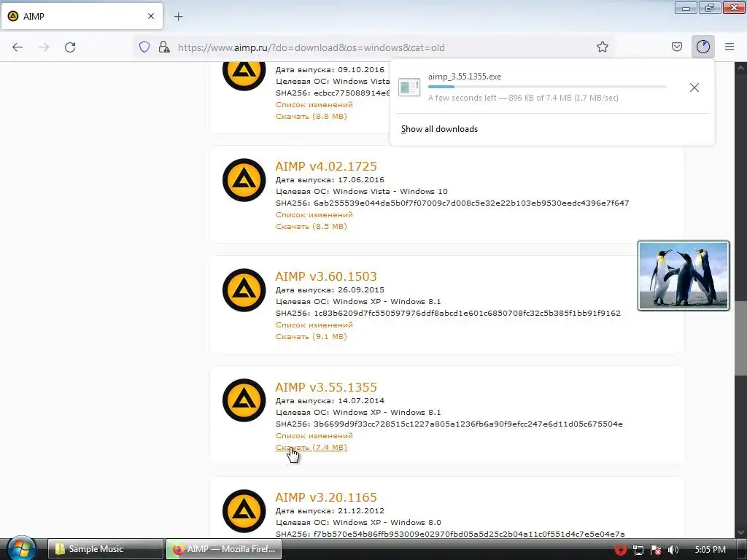Bookmark this page with the star

[602, 47]
